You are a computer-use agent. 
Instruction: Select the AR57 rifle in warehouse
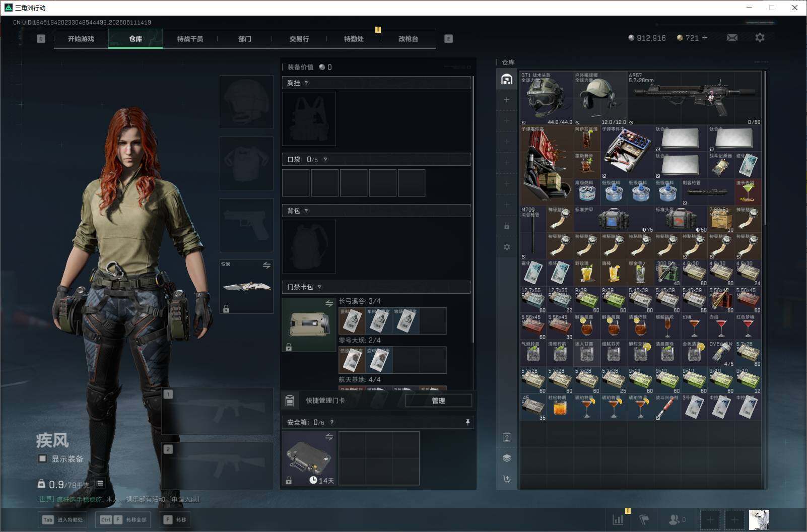[695, 98]
